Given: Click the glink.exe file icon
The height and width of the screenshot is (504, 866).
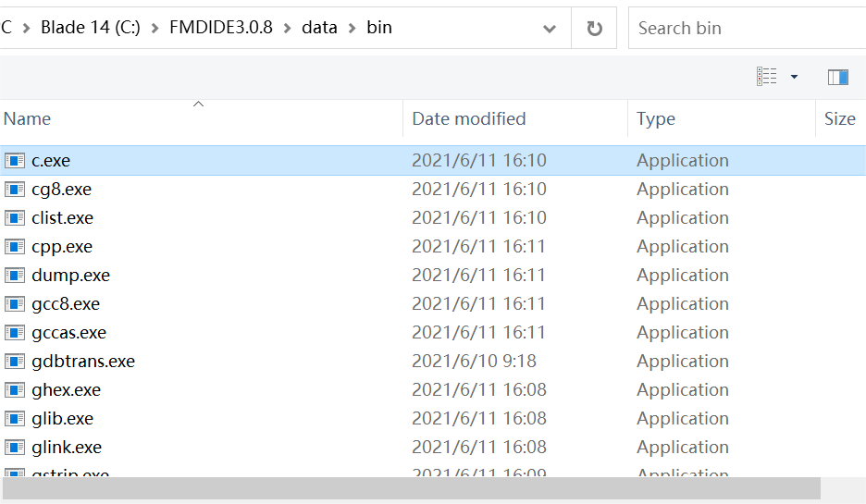Looking at the screenshot, I should pos(15,447).
